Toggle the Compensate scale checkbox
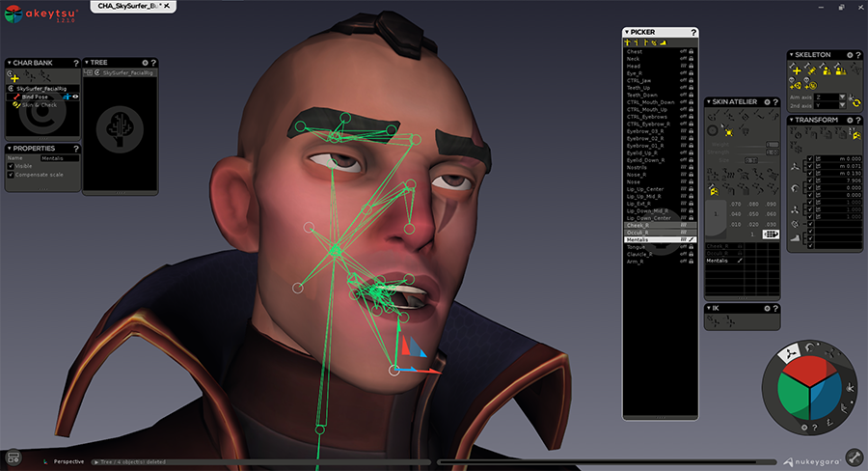 11,175
